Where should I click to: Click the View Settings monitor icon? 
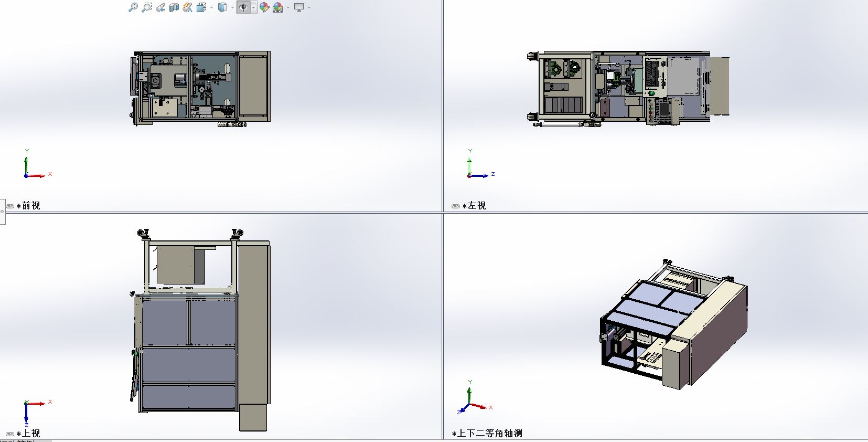tap(299, 7)
